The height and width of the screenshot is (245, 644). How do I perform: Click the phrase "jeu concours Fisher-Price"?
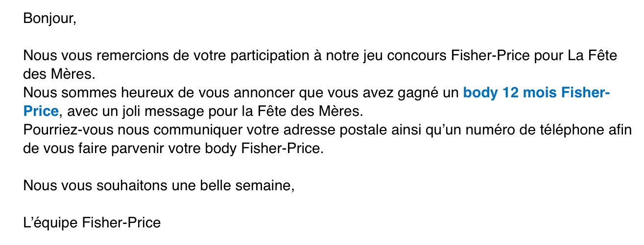(x=439, y=56)
